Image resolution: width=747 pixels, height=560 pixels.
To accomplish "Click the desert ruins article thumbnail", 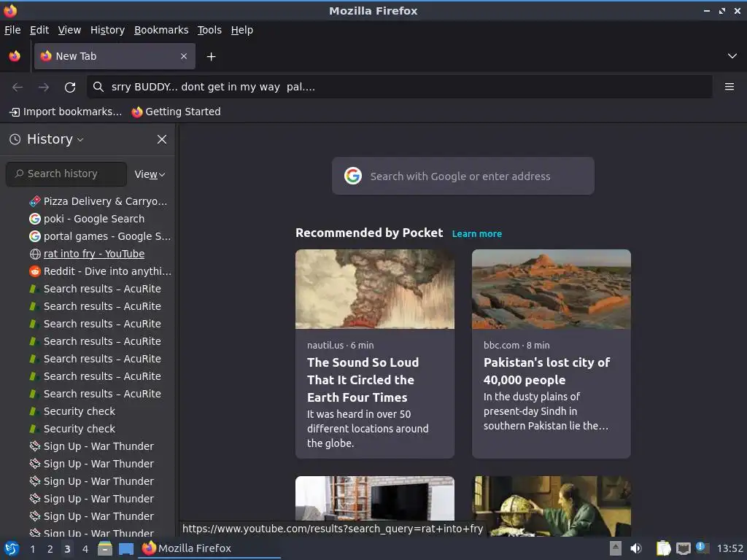I will pyautogui.click(x=551, y=289).
